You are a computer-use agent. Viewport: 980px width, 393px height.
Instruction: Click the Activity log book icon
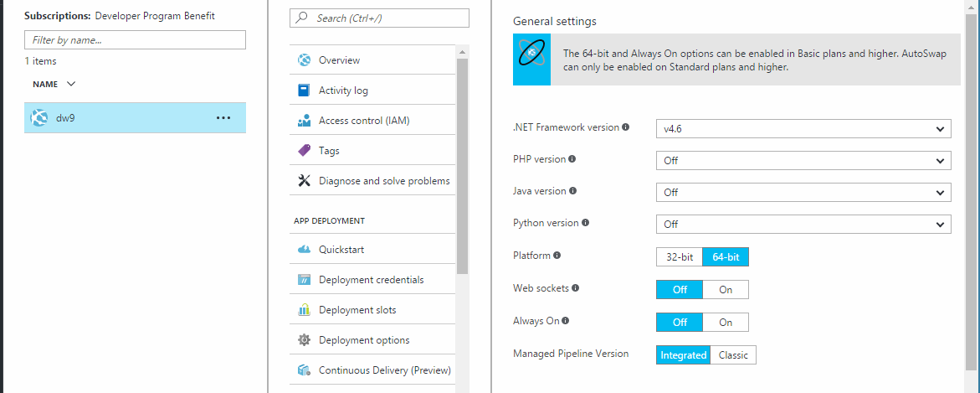304,90
